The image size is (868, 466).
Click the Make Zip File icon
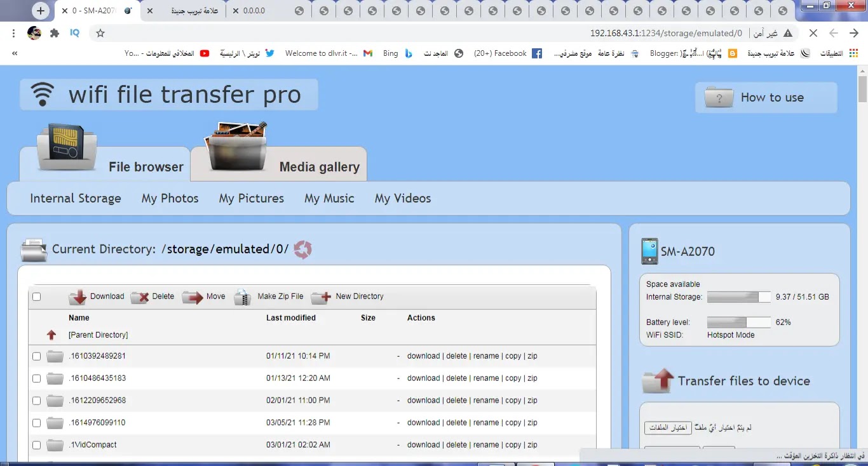coord(243,297)
